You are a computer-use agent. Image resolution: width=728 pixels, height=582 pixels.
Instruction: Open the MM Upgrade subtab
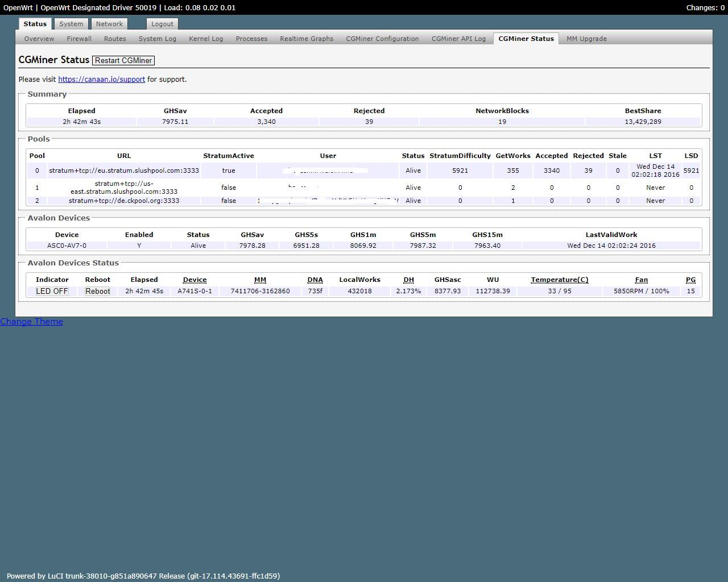586,39
